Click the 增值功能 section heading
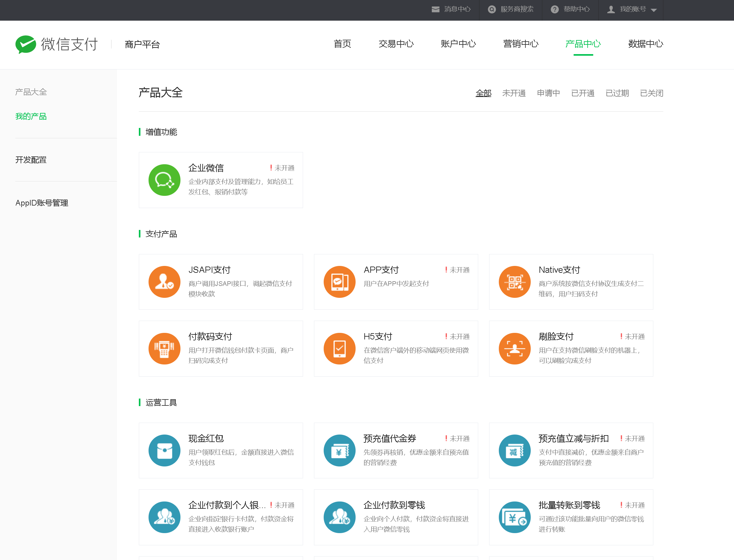The height and width of the screenshot is (560, 734). [x=161, y=132]
